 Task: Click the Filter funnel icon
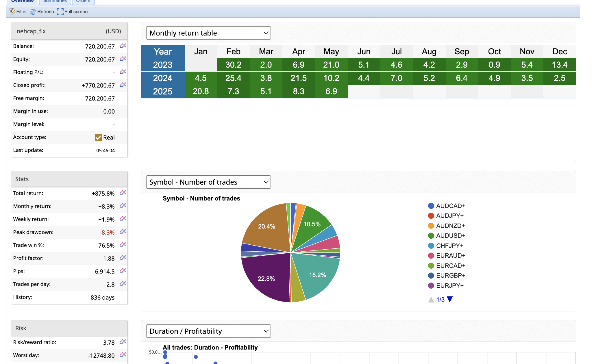coord(12,12)
